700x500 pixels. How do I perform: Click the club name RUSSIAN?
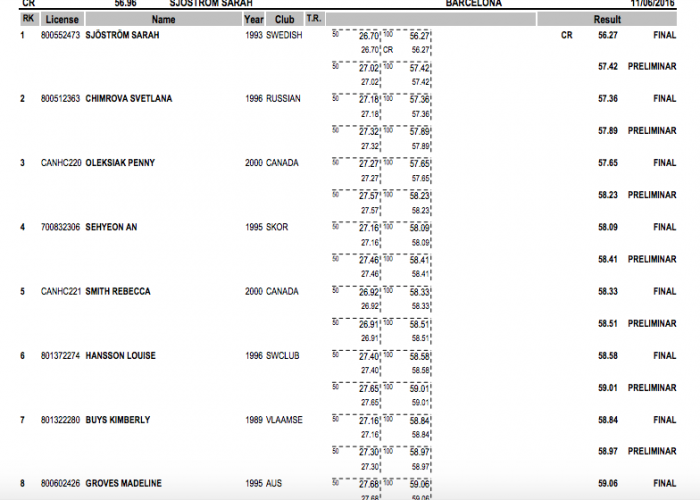(283, 98)
